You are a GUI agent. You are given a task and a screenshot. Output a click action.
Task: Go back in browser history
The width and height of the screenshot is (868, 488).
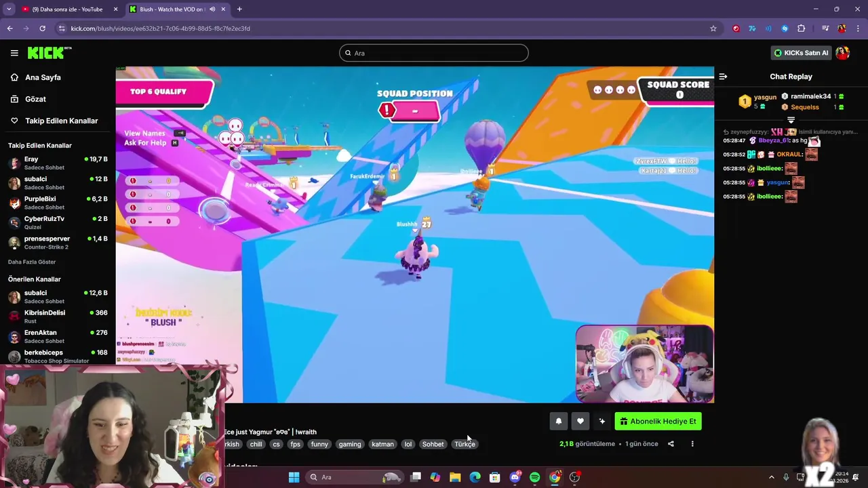[x=9, y=28]
